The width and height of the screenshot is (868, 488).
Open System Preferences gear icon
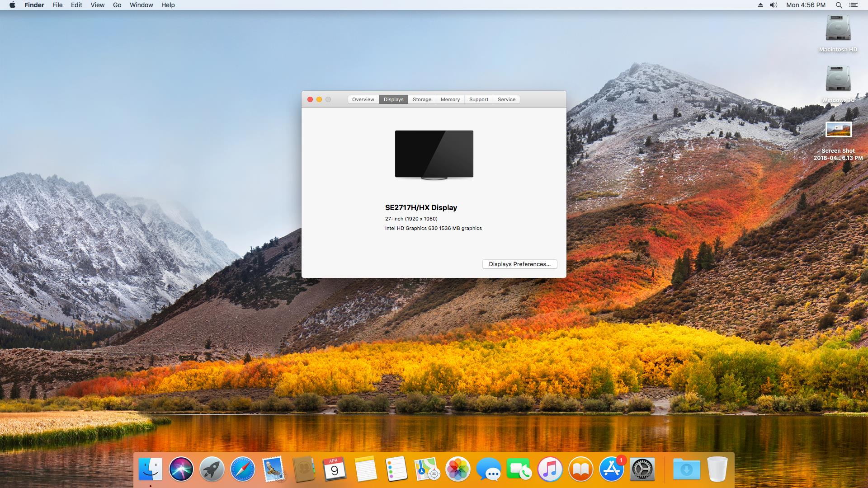point(642,469)
